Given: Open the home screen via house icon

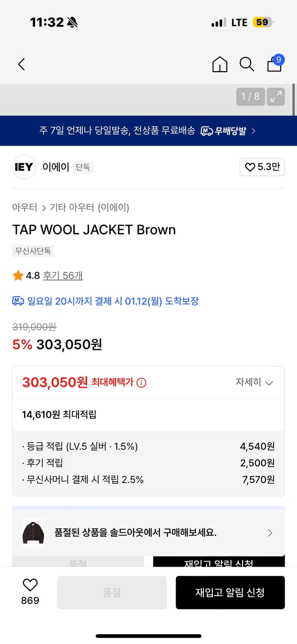Looking at the screenshot, I should [219, 64].
